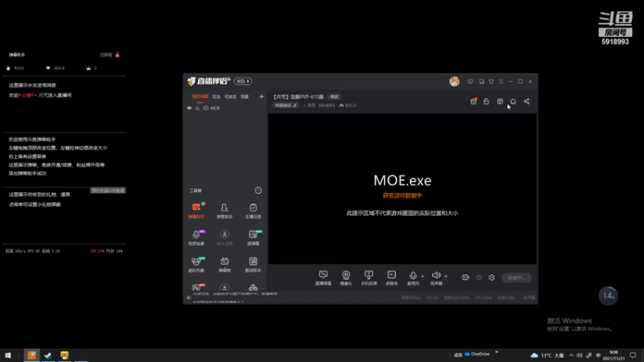This screenshot has height=362, width=644.
Task: Switch mode with the 娱乐 pill button
Action: [243, 81]
